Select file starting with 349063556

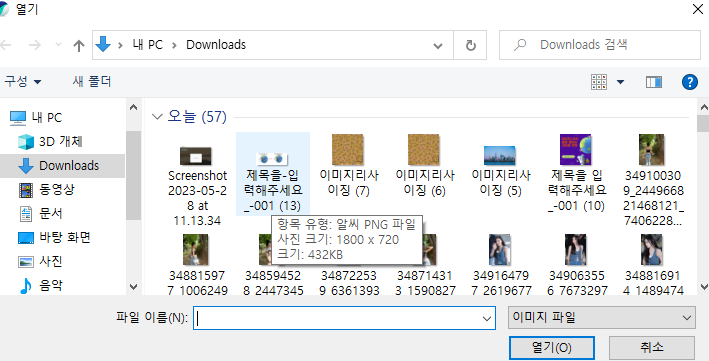tap(577, 264)
